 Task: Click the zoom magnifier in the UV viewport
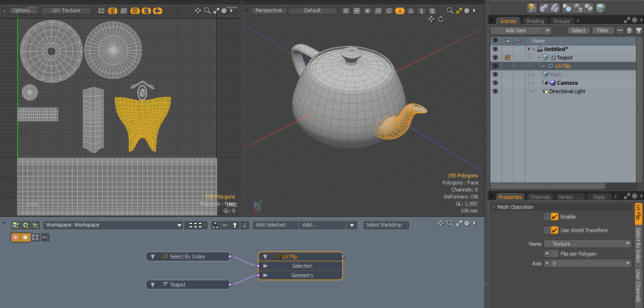[207, 10]
